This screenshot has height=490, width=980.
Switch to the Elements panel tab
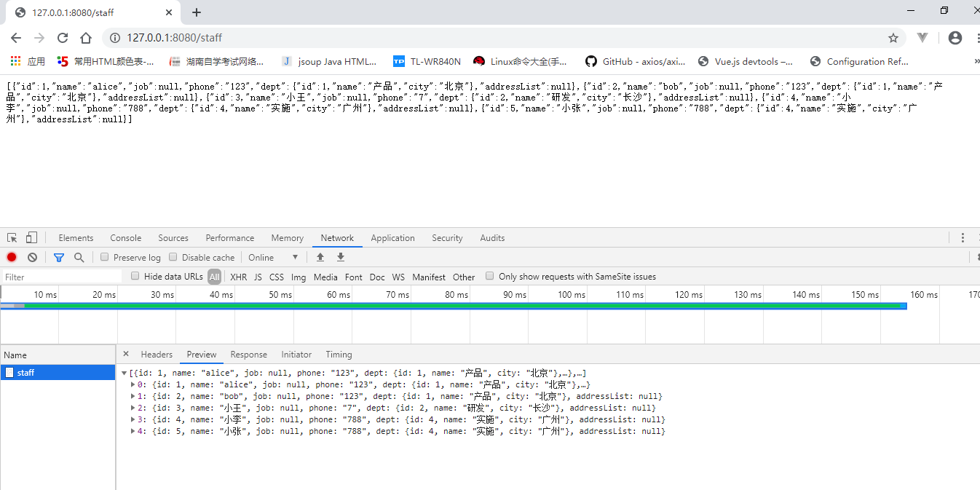point(76,238)
